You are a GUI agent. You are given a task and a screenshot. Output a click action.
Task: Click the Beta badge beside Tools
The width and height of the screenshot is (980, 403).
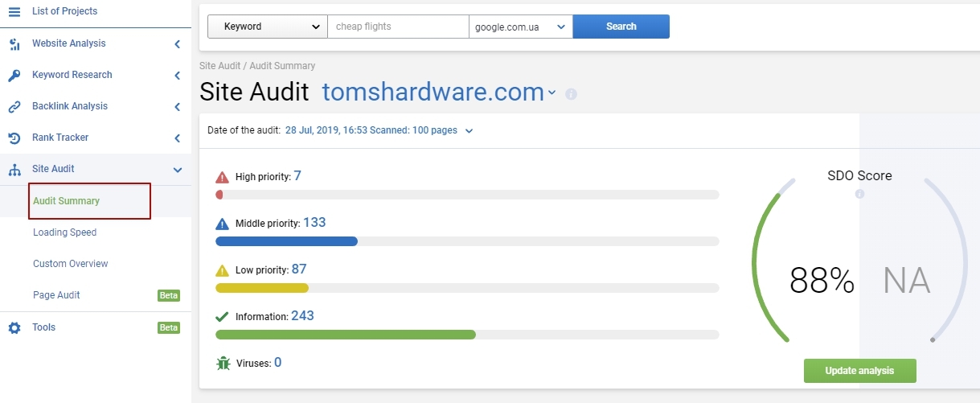tap(169, 327)
